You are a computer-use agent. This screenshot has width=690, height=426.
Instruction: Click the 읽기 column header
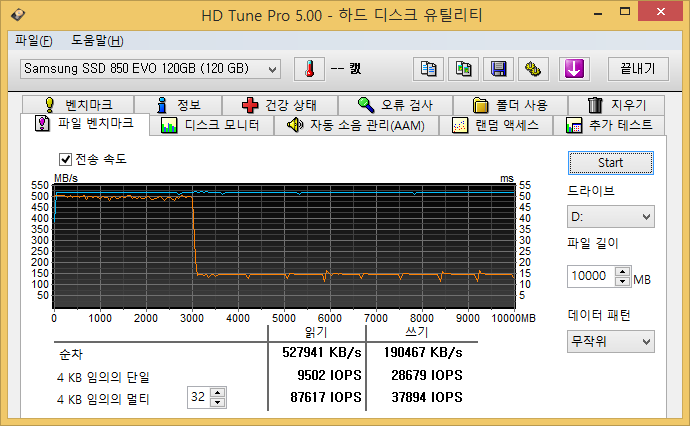316,332
